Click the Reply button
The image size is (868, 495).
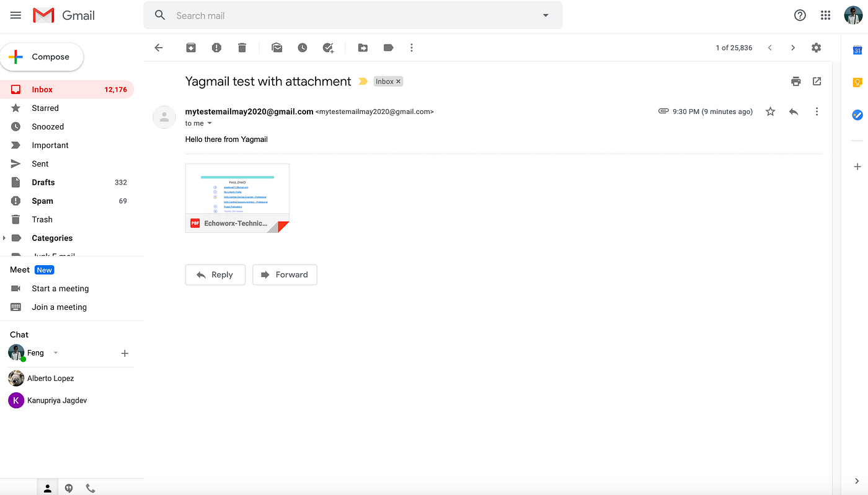click(x=215, y=274)
